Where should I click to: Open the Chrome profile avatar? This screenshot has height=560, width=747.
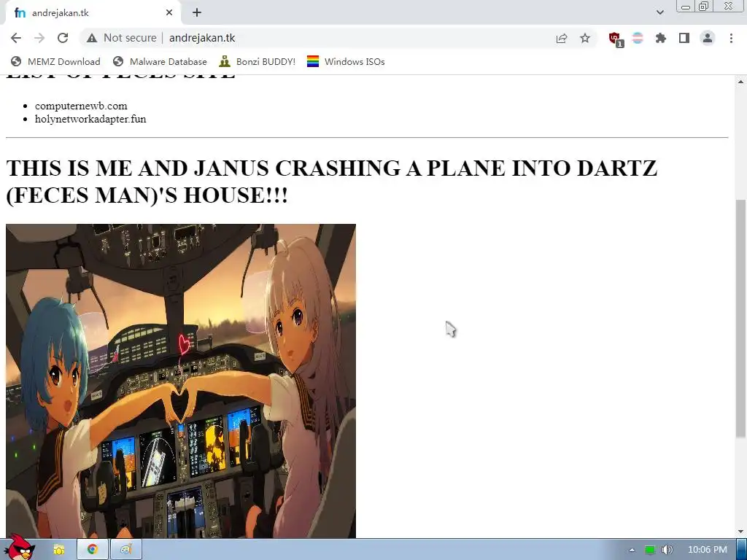[708, 38]
